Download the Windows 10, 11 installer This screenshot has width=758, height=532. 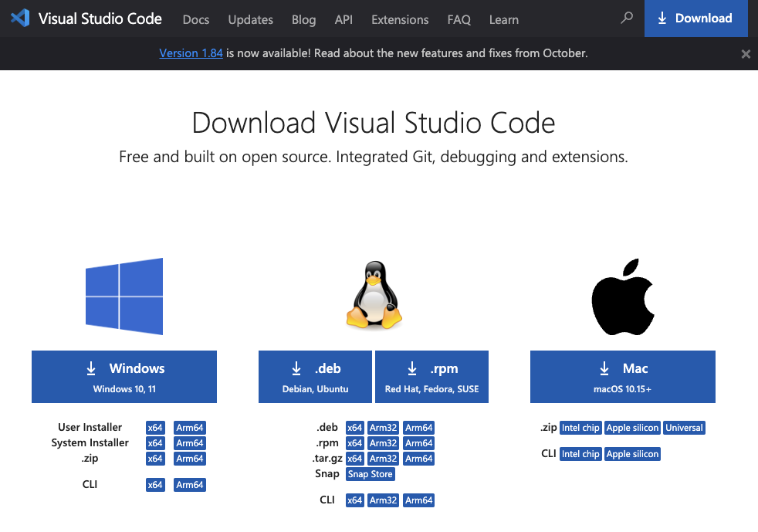click(x=124, y=377)
